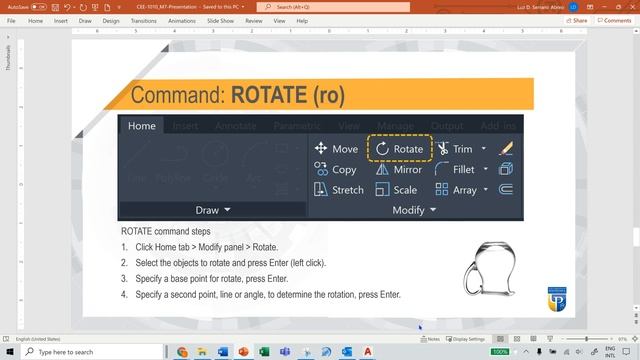This screenshot has height=360, width=640.
Task: Select the AutoCAD ribbon picture's Rotate button
Action: click(x=400, y=149)
